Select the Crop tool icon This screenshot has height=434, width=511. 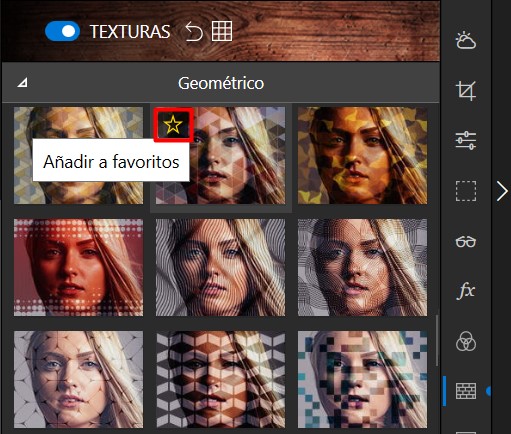coord(466,91)
